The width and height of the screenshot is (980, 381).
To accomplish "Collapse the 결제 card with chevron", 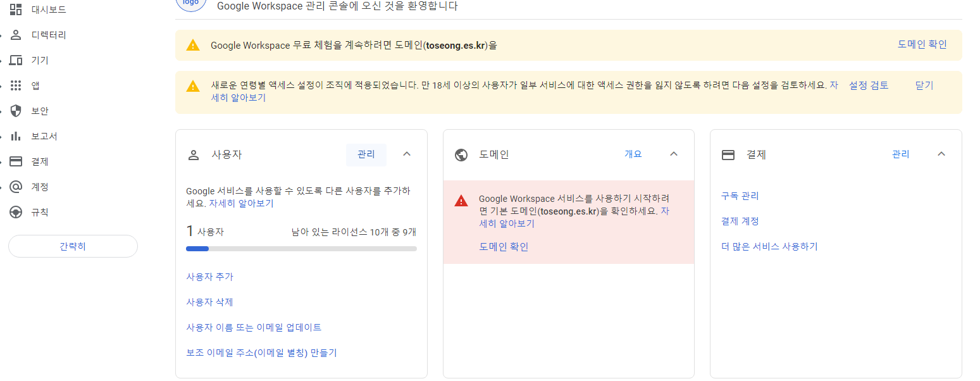I will pos(941,154).
